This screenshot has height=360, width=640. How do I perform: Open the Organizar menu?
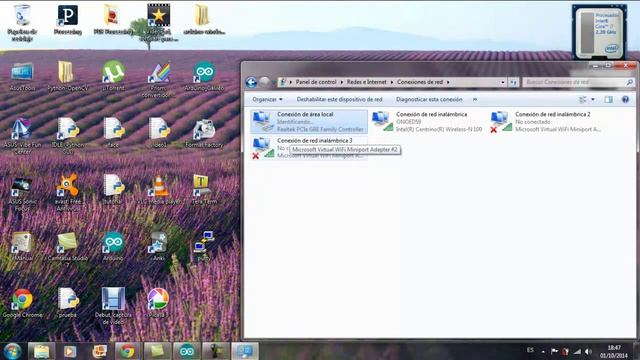(x=267, y=100)
